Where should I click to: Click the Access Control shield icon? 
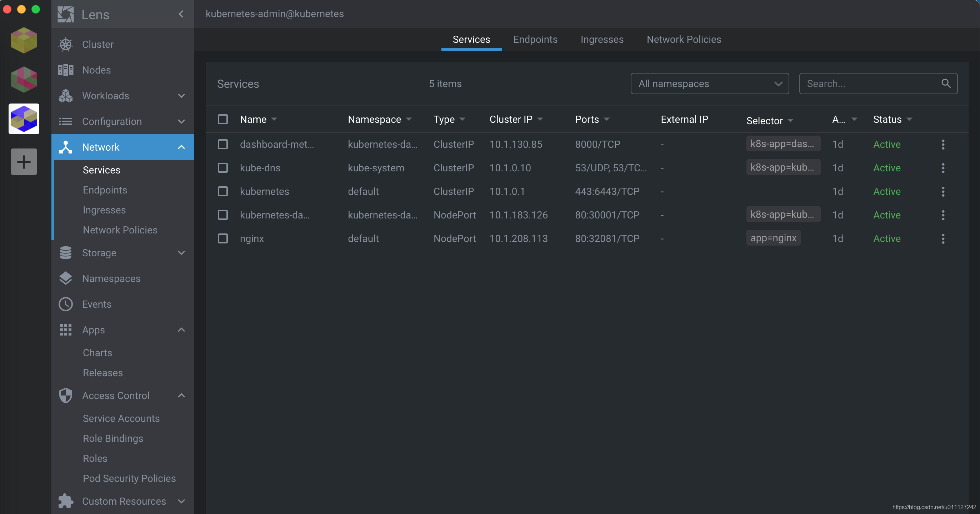coord(65,395)
